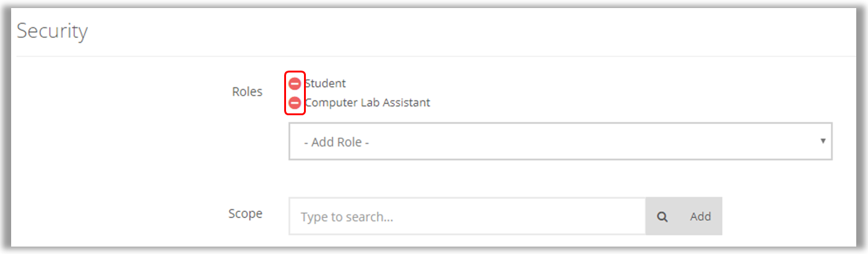Click the magnifying glass search icon
868x254 pixels.
[x=662, y=217]
